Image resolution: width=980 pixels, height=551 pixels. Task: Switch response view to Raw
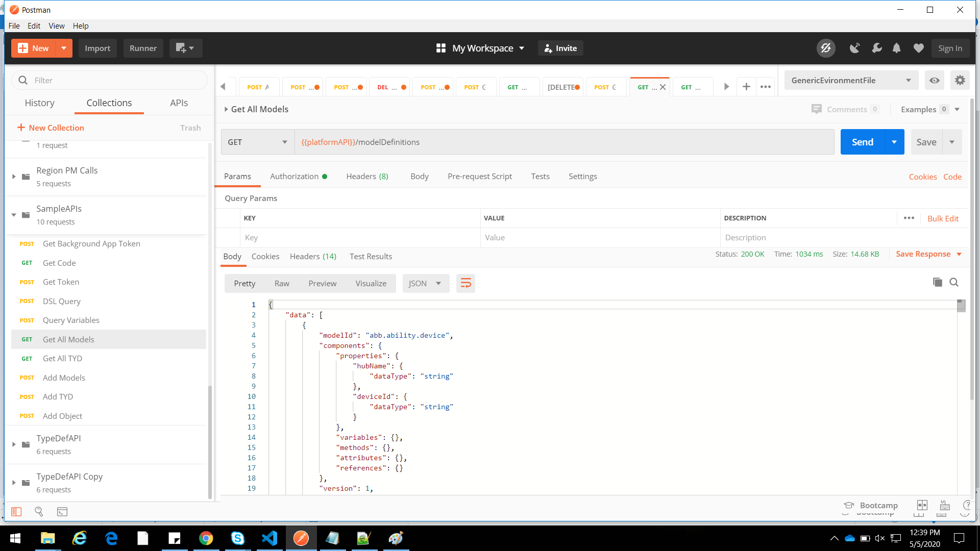(282, 284)
